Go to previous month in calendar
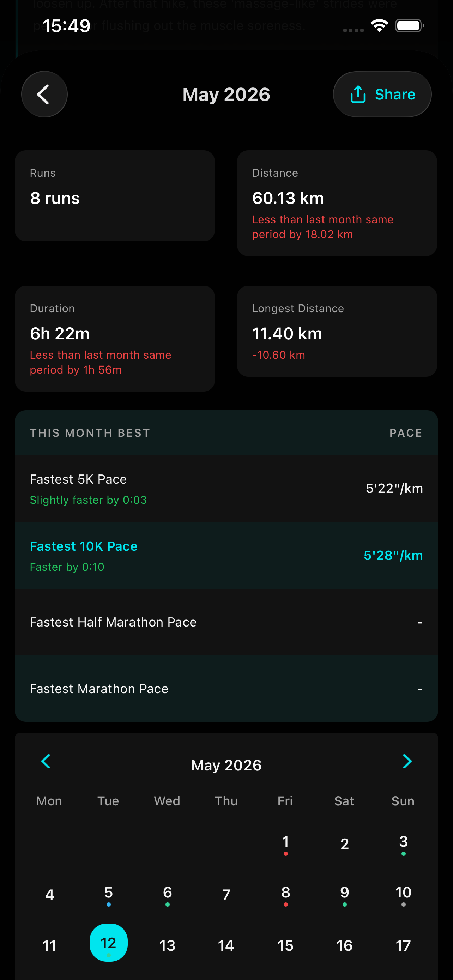The height and width of the screenshot is (980, 453). 46,761
